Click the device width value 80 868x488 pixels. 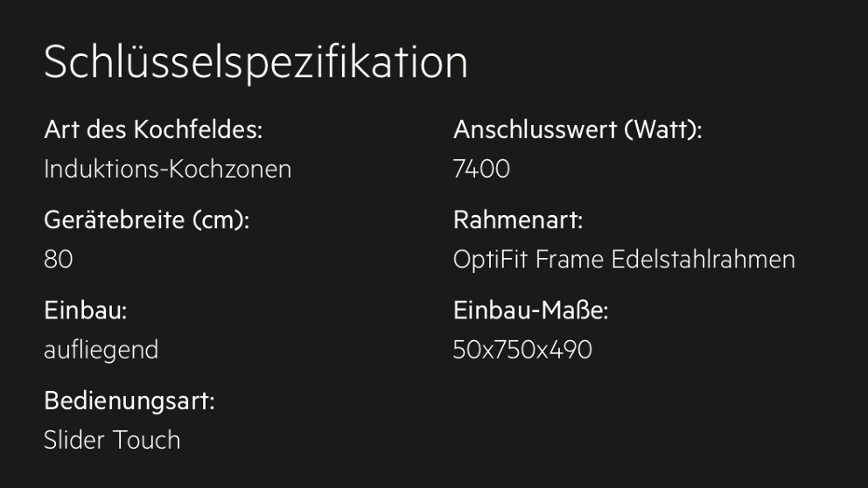59,259
